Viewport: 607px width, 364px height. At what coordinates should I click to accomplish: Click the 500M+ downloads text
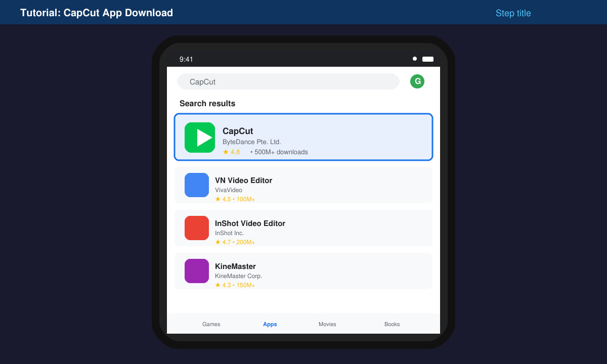279,152
